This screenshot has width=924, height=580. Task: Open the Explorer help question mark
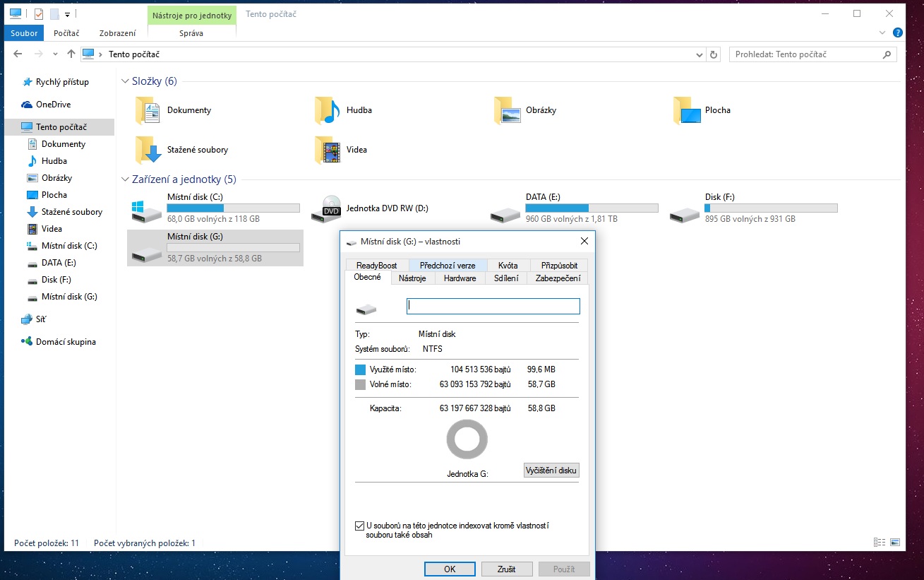898,32
